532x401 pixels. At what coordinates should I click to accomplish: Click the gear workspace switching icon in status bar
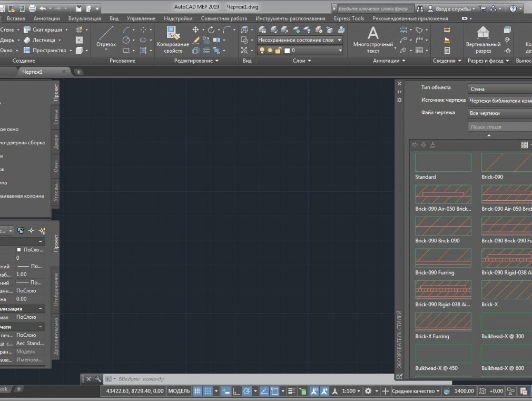pyautogui.click(x=368, y=391)
